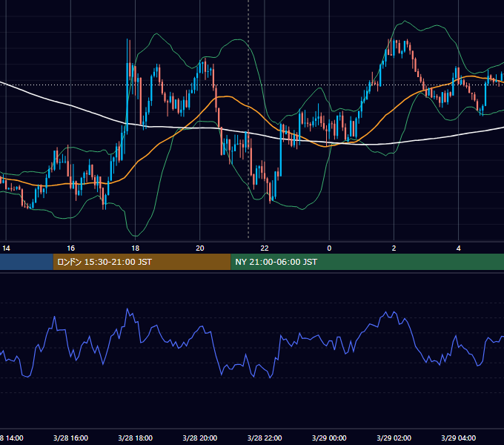Click the '4' hour label on chart axis
This screenshot has height=445, width=504.
458,248
